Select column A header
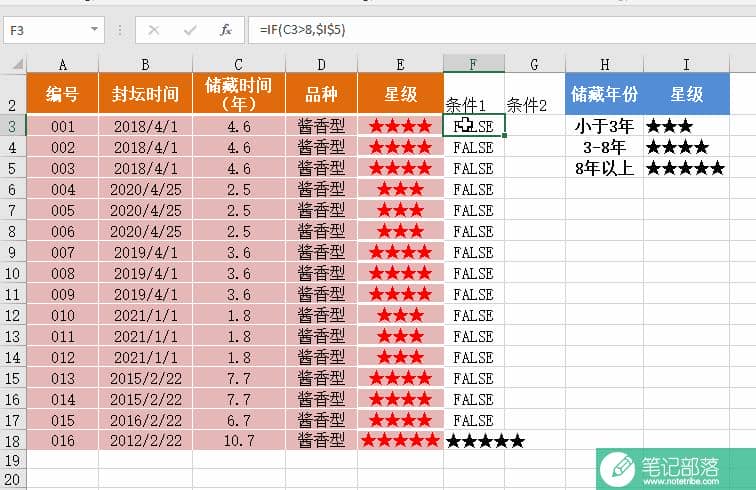This screenshot has width=756, height=490. tap(63, 64)
